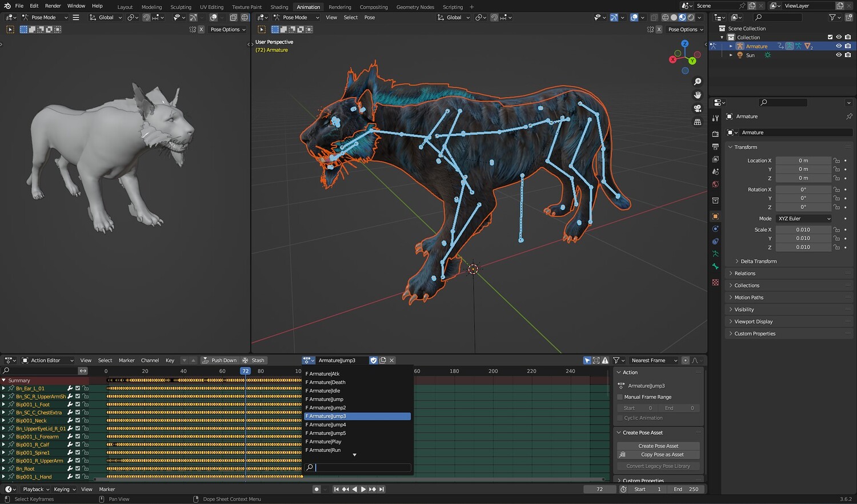
Task: Open the Nearest Frame snapping dropdown
Action: click(x=654, y=360)
